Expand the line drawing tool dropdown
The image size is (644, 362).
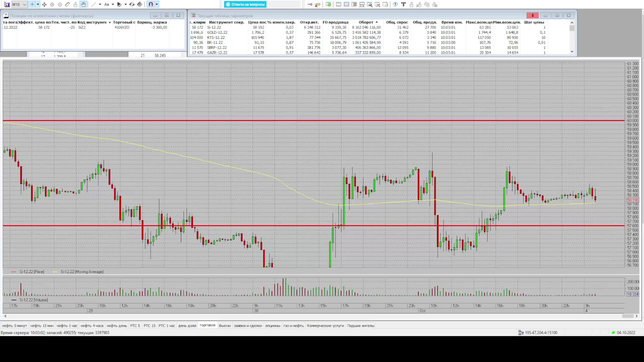click(x=100, y=5)
